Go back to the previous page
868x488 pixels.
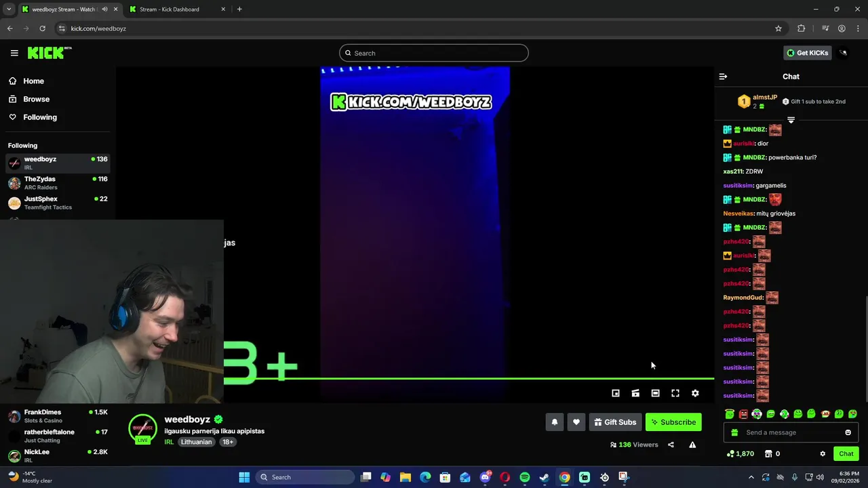[9, 28]
